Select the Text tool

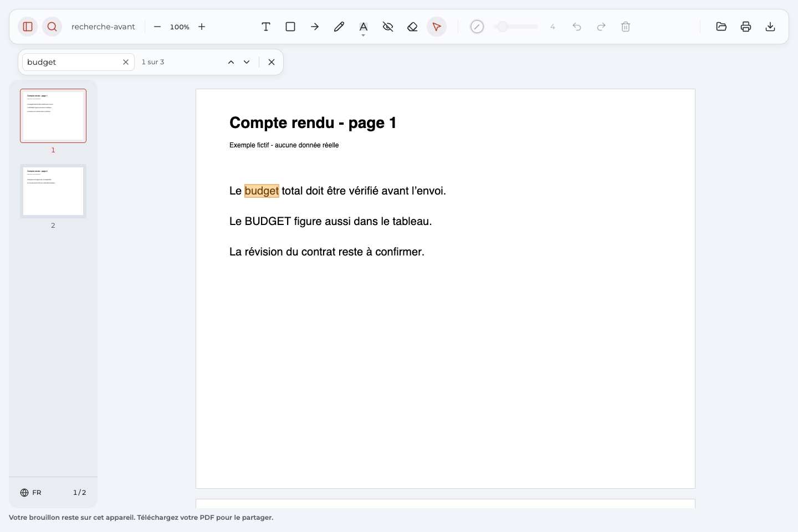click(266, 27)
